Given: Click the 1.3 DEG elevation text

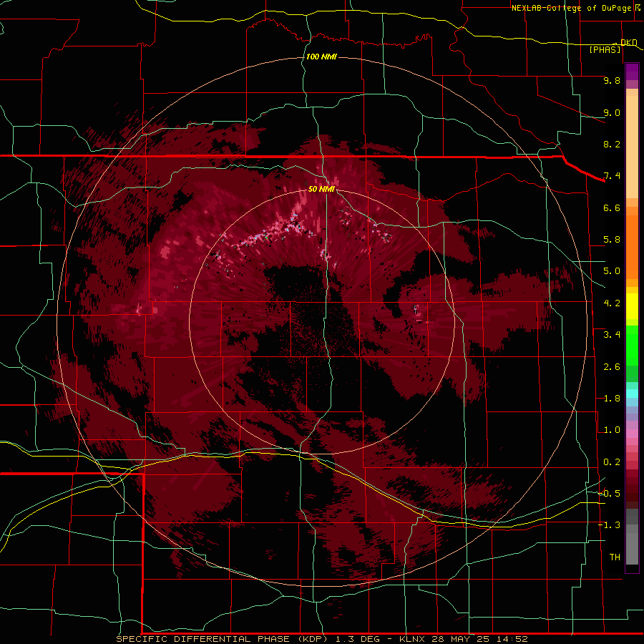Looking at the screenshot, I should [x=359, y=639].
